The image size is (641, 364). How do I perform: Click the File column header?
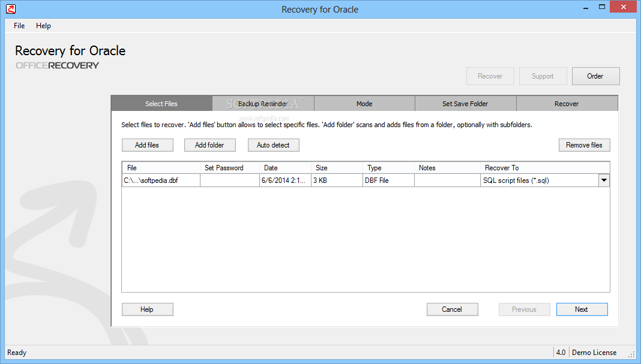(x=161, y=168)
